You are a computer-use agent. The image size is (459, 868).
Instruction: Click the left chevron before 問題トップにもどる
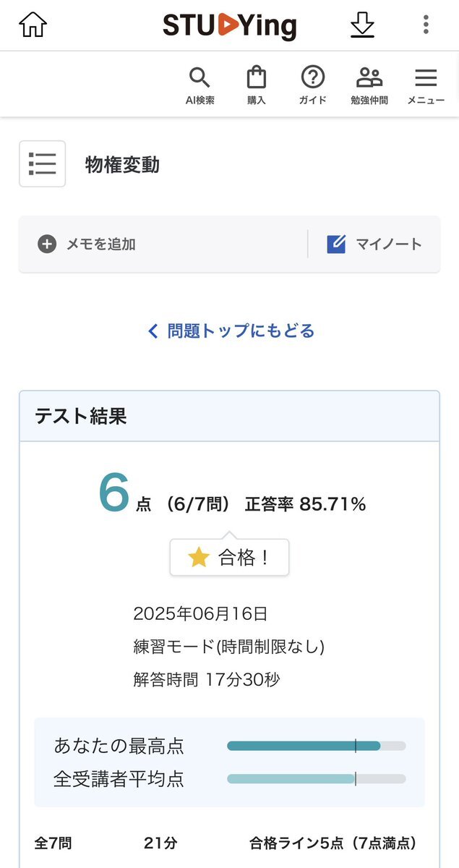tap(153, 331)
